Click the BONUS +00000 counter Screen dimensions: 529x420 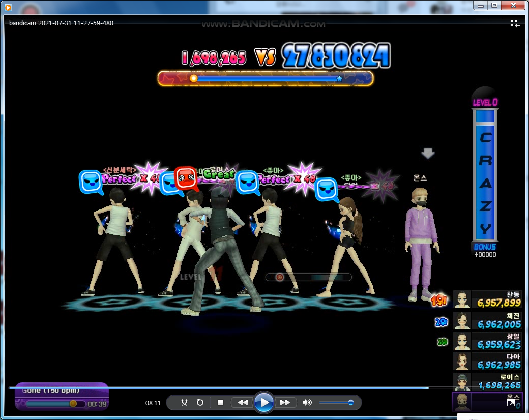(x=485, y=251)
